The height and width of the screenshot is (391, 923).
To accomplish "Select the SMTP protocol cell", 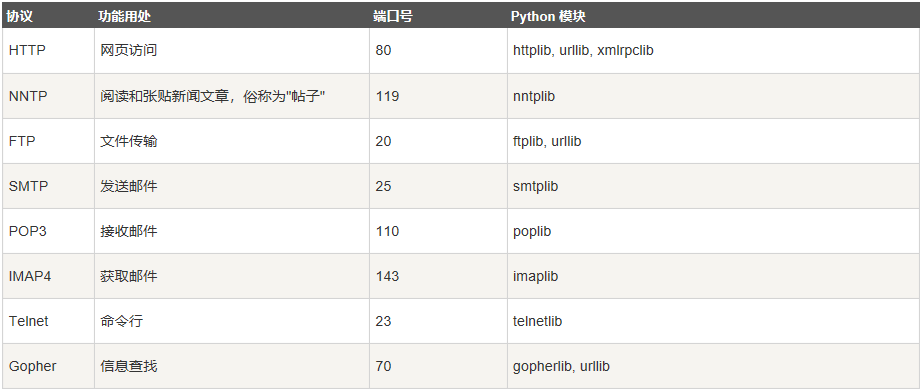I will tap(48, 186).
